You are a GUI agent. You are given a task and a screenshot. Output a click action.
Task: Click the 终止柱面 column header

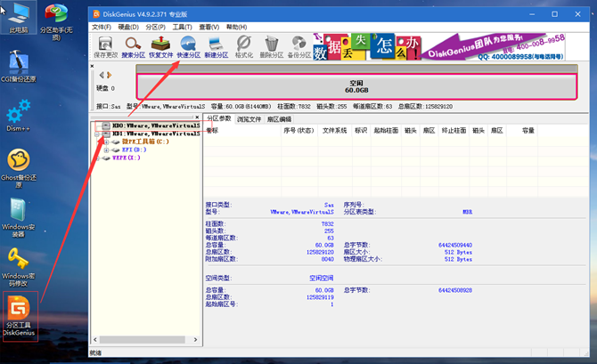pos(454,131)
